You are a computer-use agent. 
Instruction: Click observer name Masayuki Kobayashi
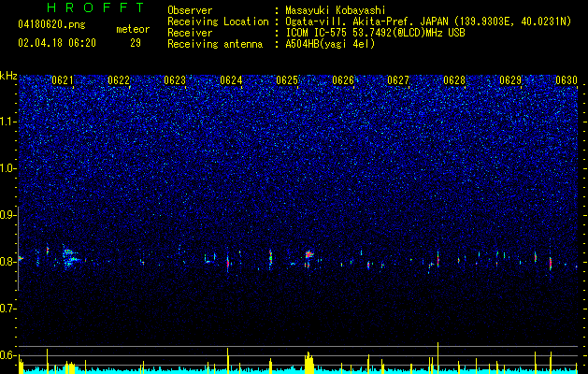tap(336, 10)
